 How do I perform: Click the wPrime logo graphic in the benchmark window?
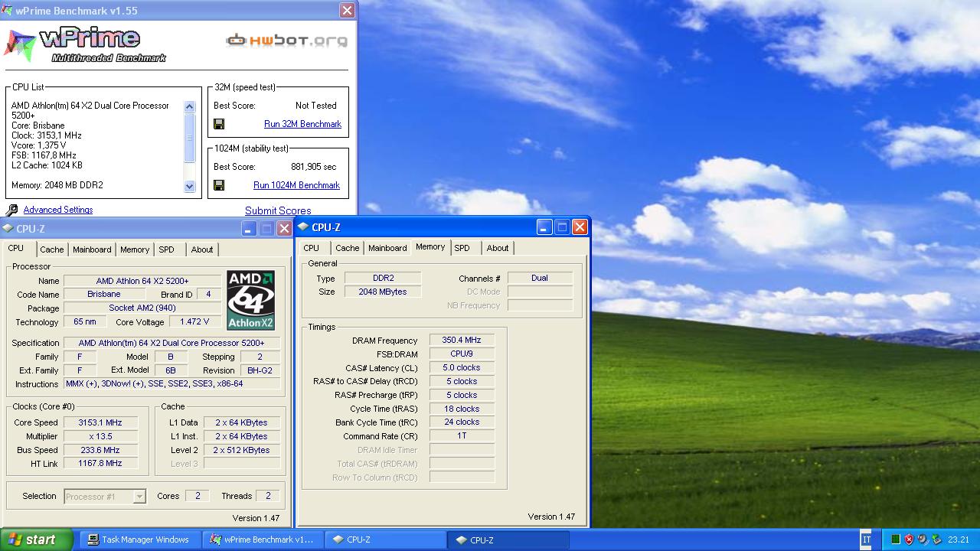(86, 44)
